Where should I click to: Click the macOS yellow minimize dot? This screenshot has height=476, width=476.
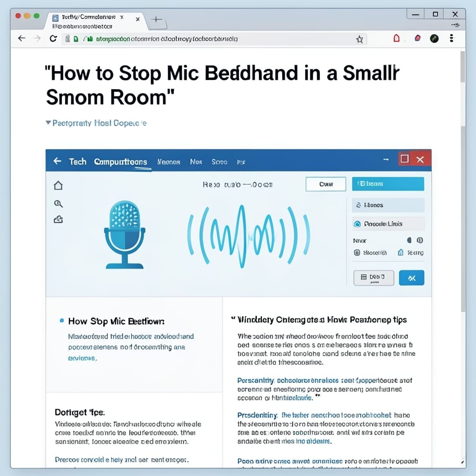tap(27, 16)
